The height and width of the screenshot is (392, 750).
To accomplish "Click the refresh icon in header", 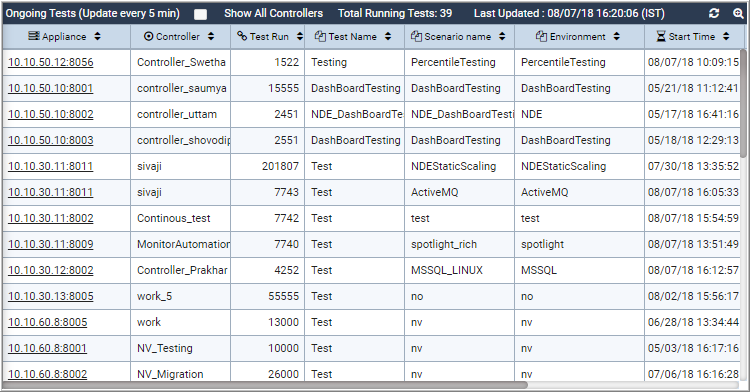I will click(x=714, y=13).
